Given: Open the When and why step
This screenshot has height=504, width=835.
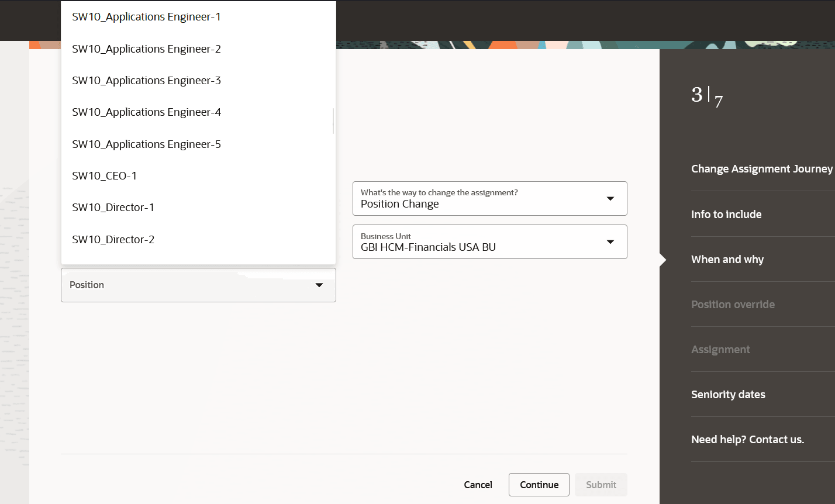Looking at the screenshot, I should pos(727,259).
